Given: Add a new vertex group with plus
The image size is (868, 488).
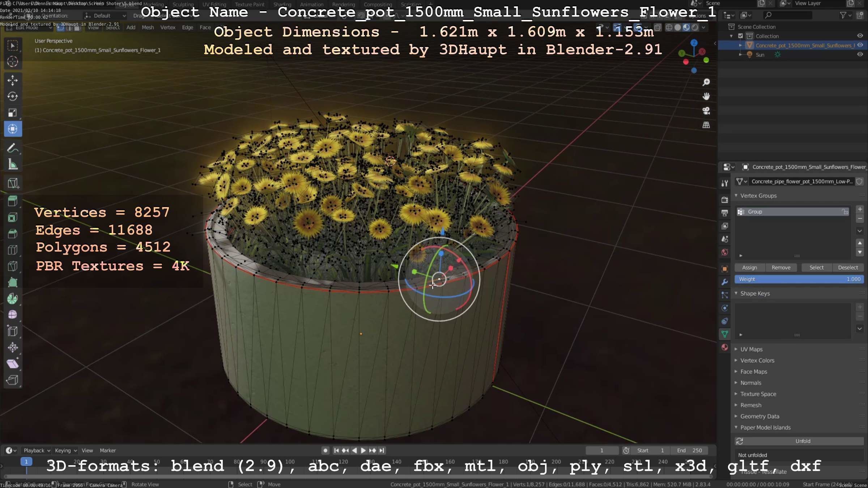Looking at the screenshot, I should click(860, 209).
